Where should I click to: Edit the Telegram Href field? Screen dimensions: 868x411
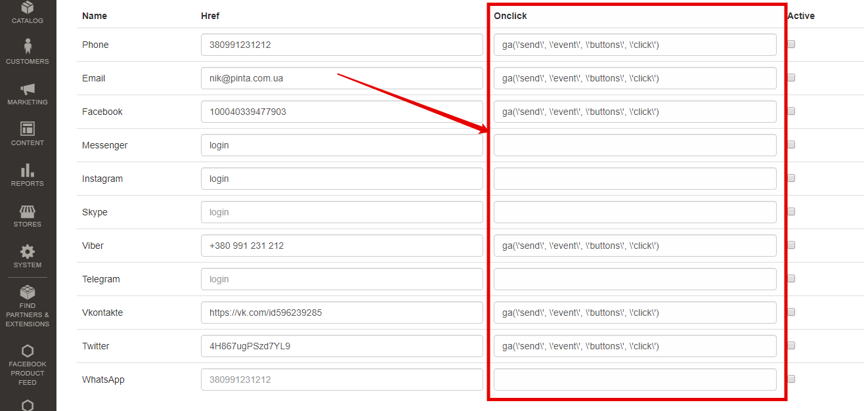pyautogui.click(x=342, y=279)
